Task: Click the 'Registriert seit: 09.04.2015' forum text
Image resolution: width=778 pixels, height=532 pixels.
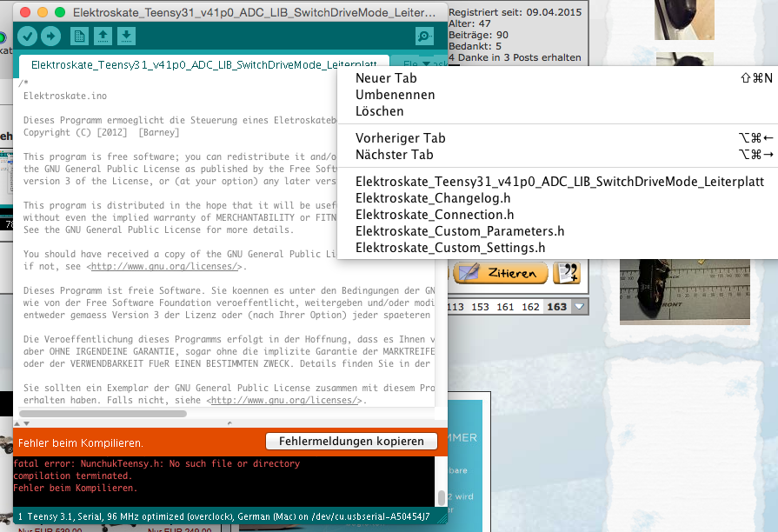Action: point(515,12)
